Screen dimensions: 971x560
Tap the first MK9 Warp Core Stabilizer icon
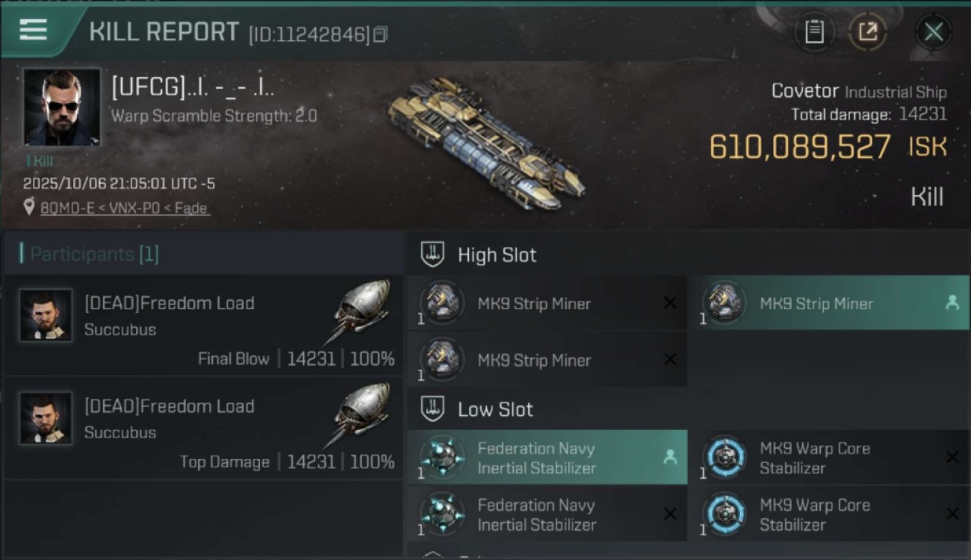click(x=726, y=458)
